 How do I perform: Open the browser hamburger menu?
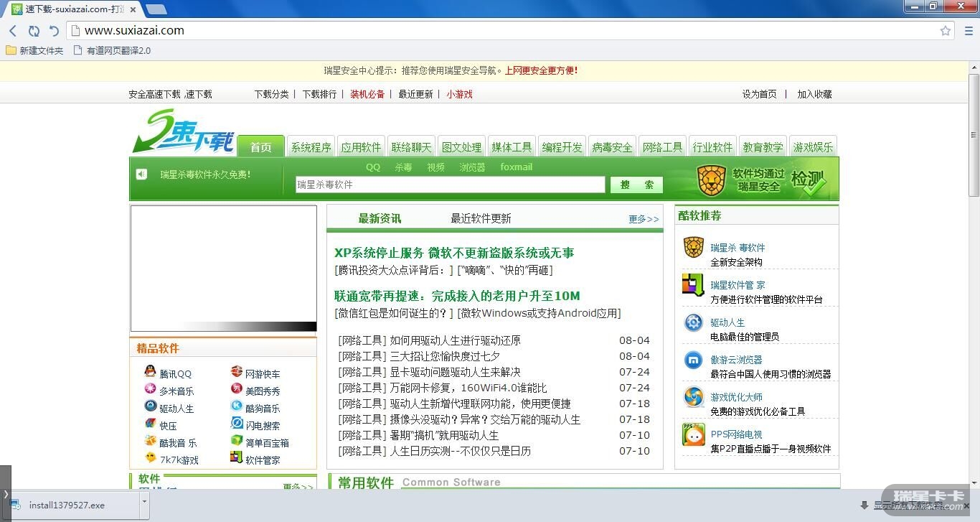(968, 31)
